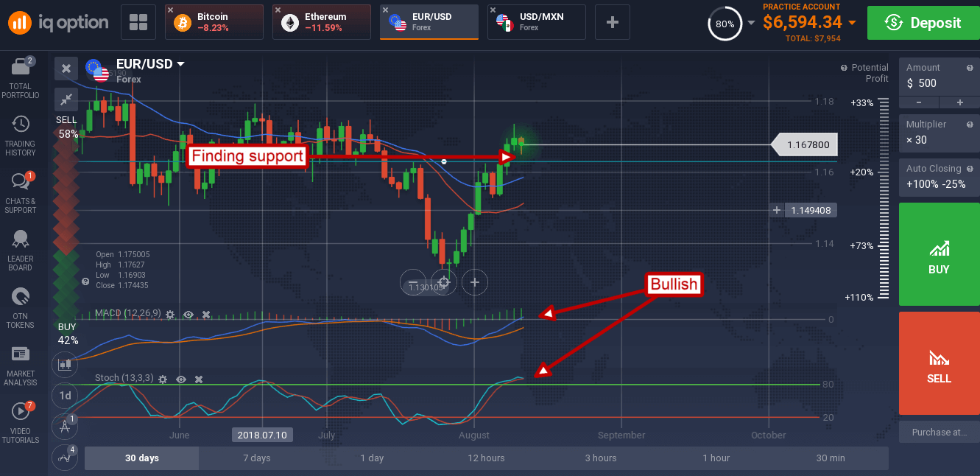Click the IQ Option logo
The height and width of the screenshot is (476, 980).
[x=58, y=23]
